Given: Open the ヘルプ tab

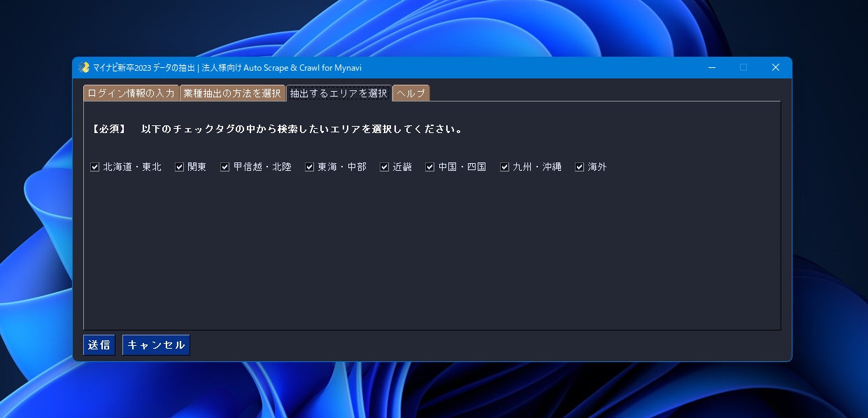Looking at the screenshot, I should coord(411,93).
